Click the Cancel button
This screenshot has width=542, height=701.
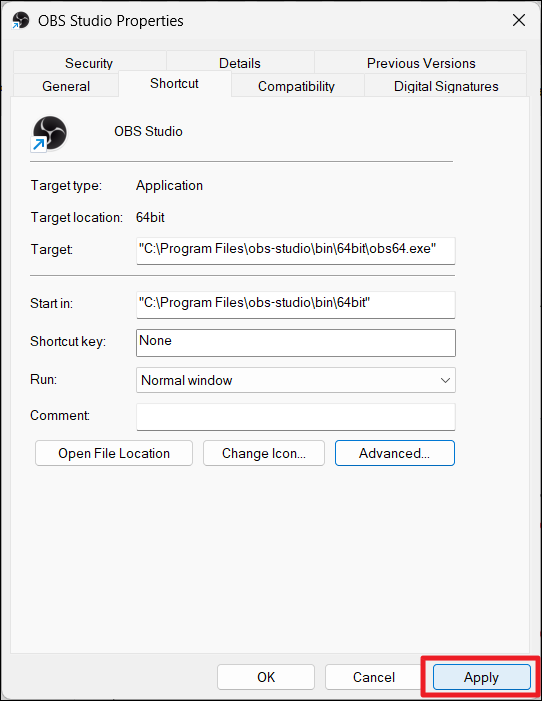tap(374, 677)
